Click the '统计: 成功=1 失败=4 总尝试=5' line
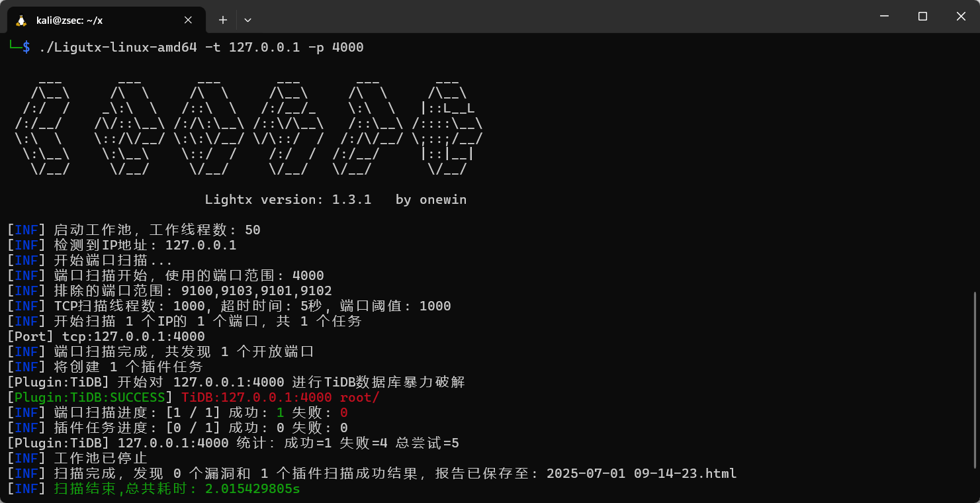 (233, 443)
